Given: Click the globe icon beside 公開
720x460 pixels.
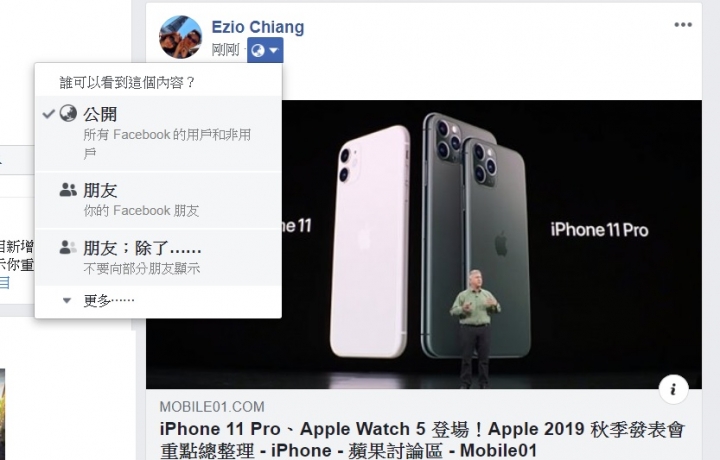Looking at the screenshot, I should pyautogui.click(x=68, y=112).
